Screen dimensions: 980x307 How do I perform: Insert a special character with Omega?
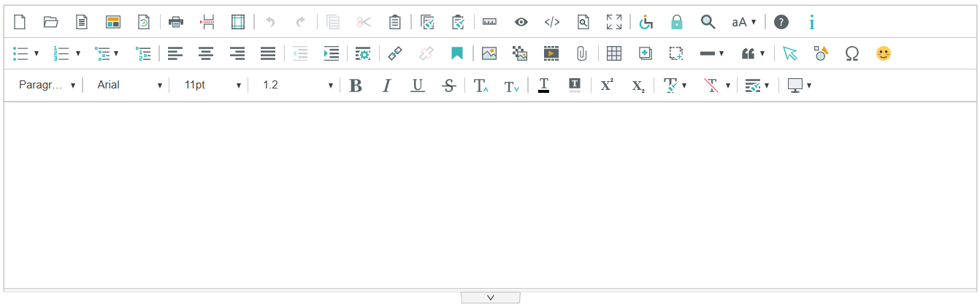pyautogui.click(x=851, y=53)
